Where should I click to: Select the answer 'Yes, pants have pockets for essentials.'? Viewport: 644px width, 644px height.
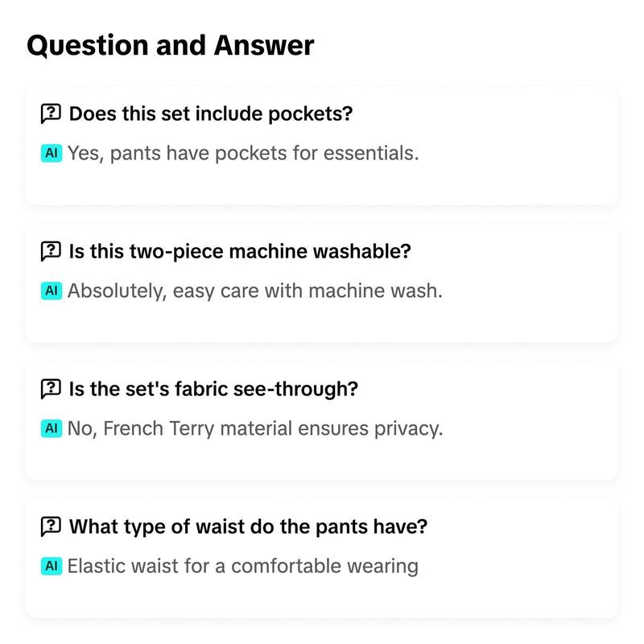(x=243, y=154)
